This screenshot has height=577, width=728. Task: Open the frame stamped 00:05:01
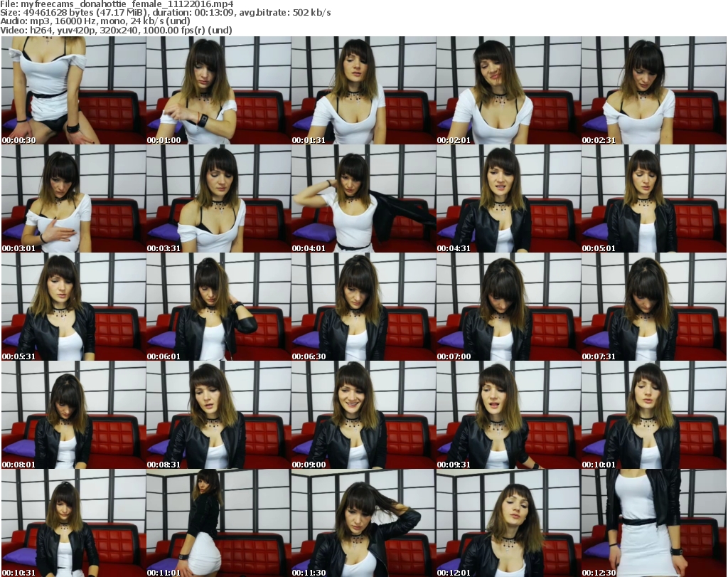(x=654, y=198)
